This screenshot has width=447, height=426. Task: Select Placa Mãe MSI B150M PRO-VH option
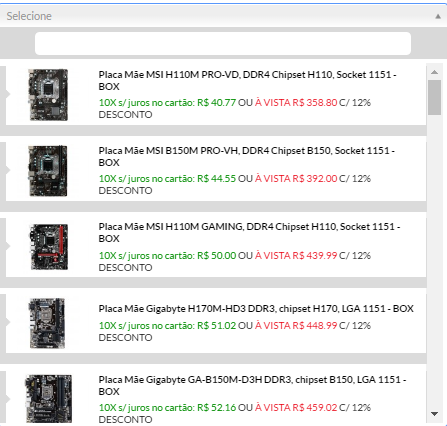(216, 171)
